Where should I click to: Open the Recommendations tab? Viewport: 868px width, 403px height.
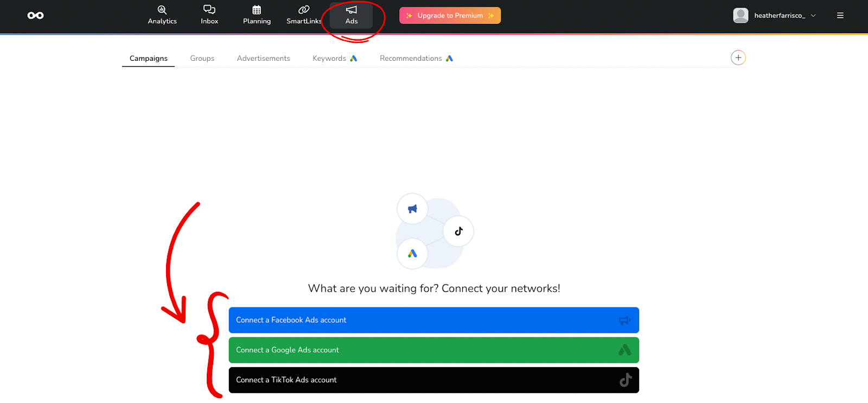click(416, 58)
